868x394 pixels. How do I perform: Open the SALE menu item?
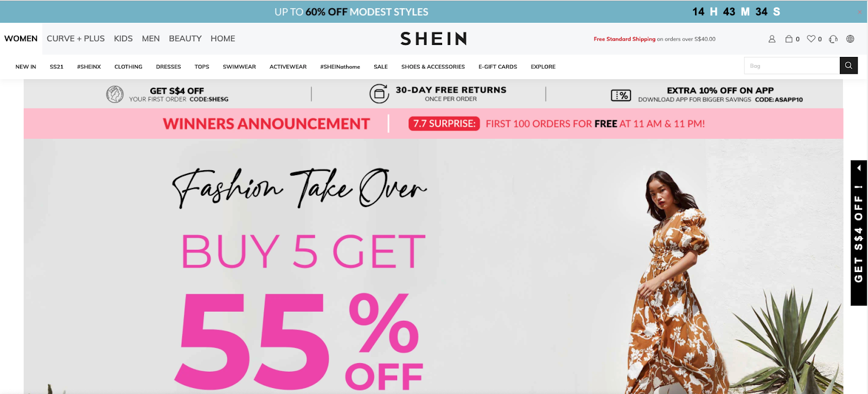381,67
